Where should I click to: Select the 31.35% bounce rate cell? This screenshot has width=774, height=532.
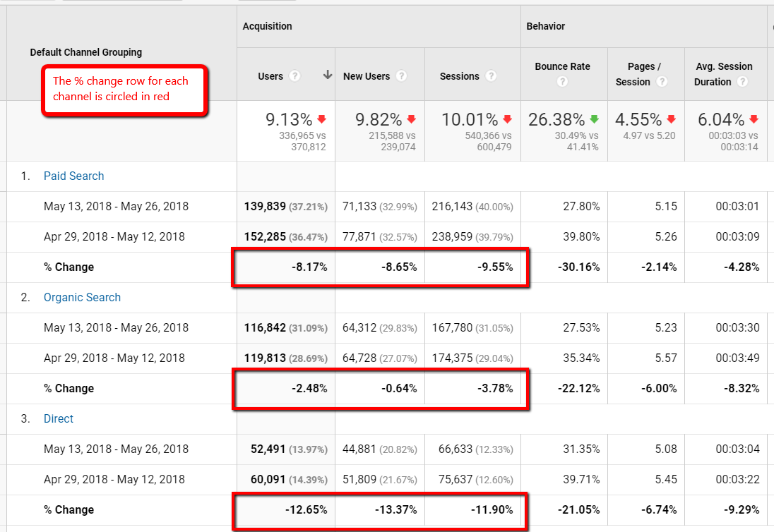[581, 449]
